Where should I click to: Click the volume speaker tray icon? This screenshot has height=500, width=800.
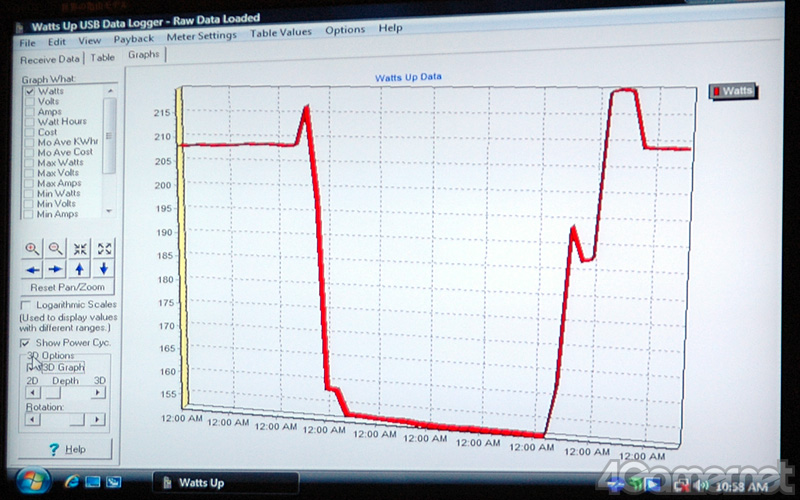[702, 485]
